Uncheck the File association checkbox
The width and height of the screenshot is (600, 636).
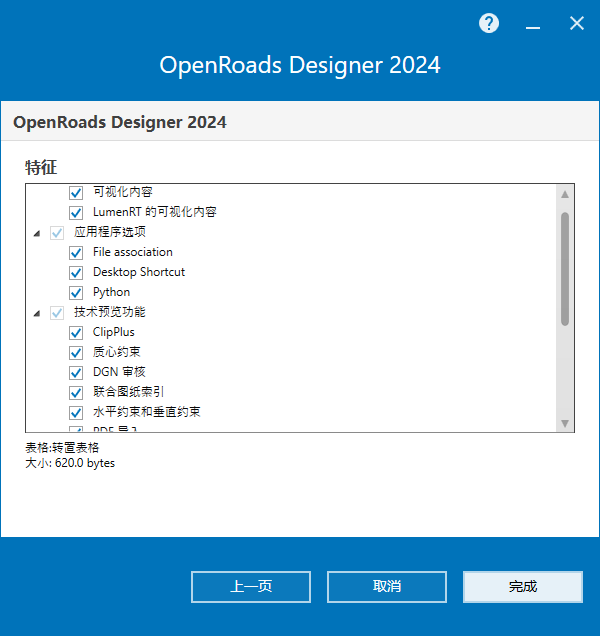[x=76, y=253]
